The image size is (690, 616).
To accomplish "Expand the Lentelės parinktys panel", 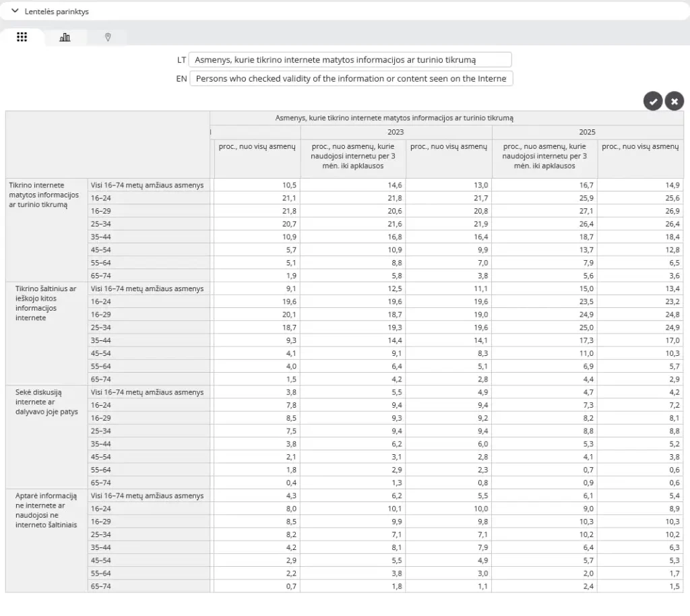I will click(50, 11).
